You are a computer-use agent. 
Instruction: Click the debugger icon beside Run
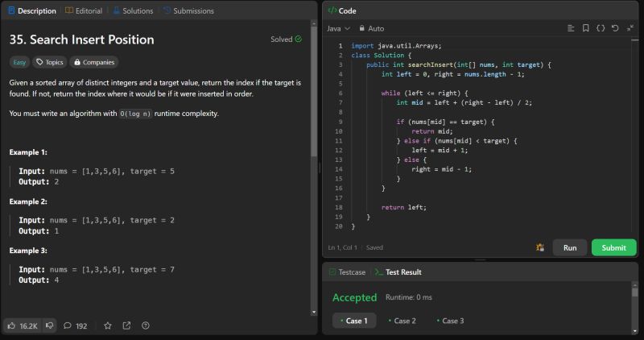[x=540, y=248]
